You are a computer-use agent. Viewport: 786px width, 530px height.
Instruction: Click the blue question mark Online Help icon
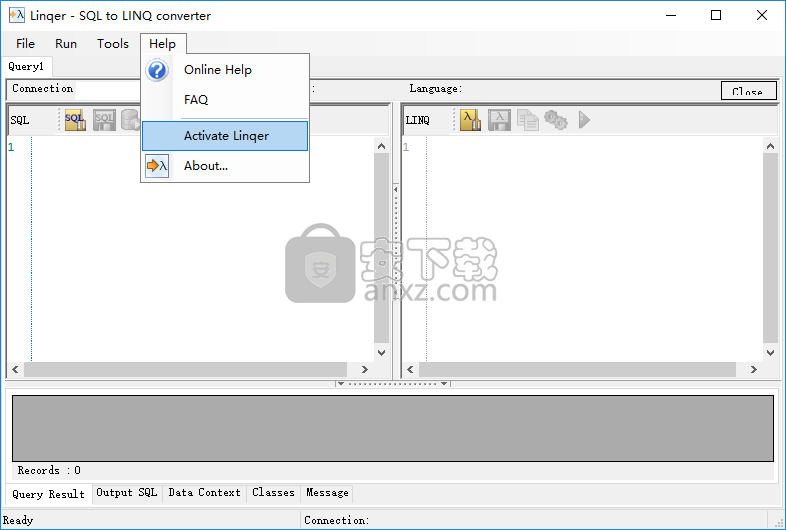coord(157,70)
